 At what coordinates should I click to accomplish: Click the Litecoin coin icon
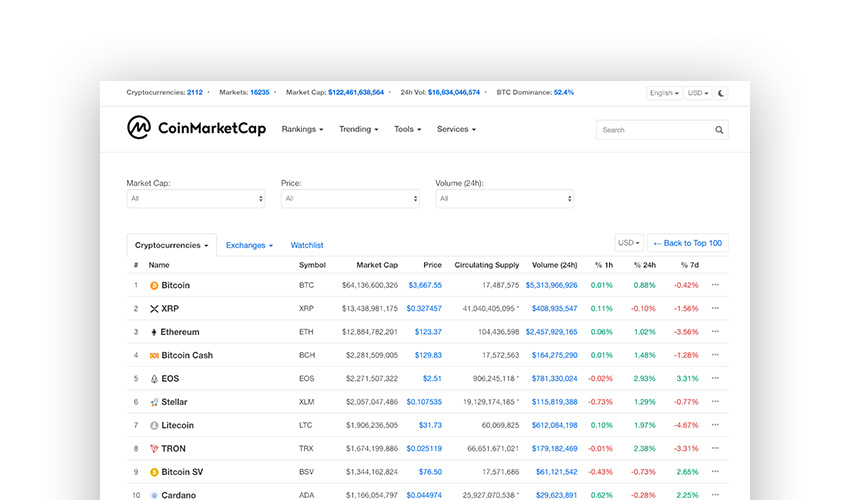(x=154, y=425)
